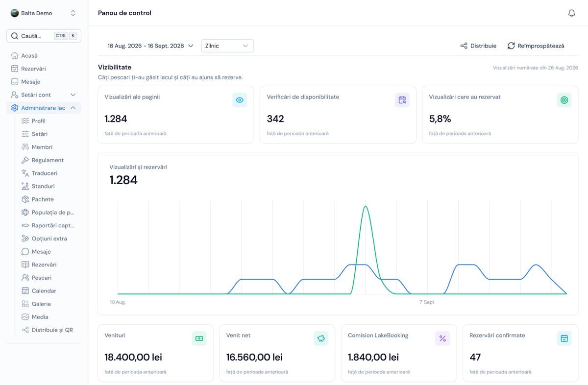Viewport: 588px width, 385px height.
Task: Click icon on Verificări de disponibilitate card
Action: point(402,100)
